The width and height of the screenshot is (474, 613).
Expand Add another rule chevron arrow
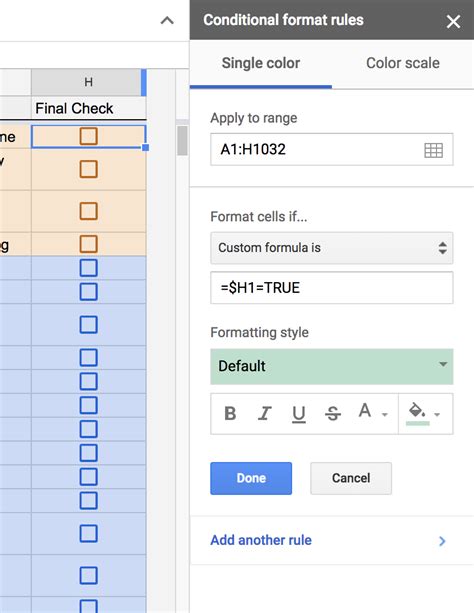click(x=442, y=541)
